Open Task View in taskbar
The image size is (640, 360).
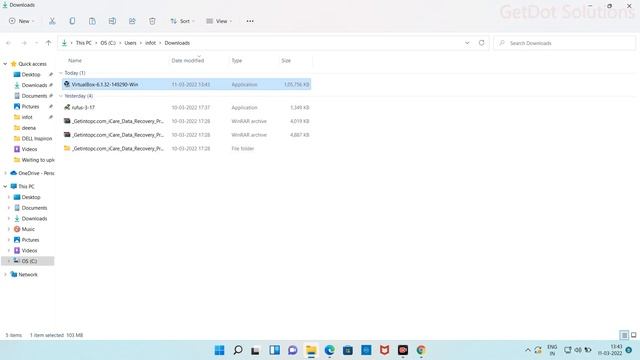click(256, 350)
